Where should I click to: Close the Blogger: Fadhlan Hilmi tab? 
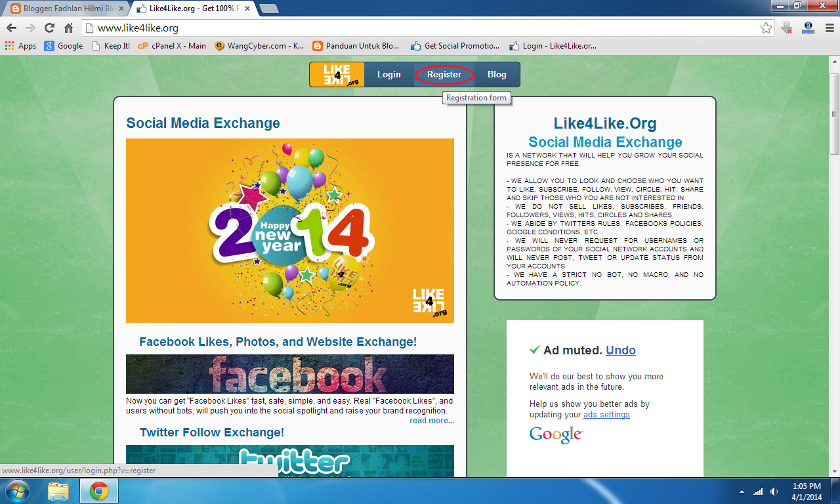pyautogui.click(x=121, y=9)
